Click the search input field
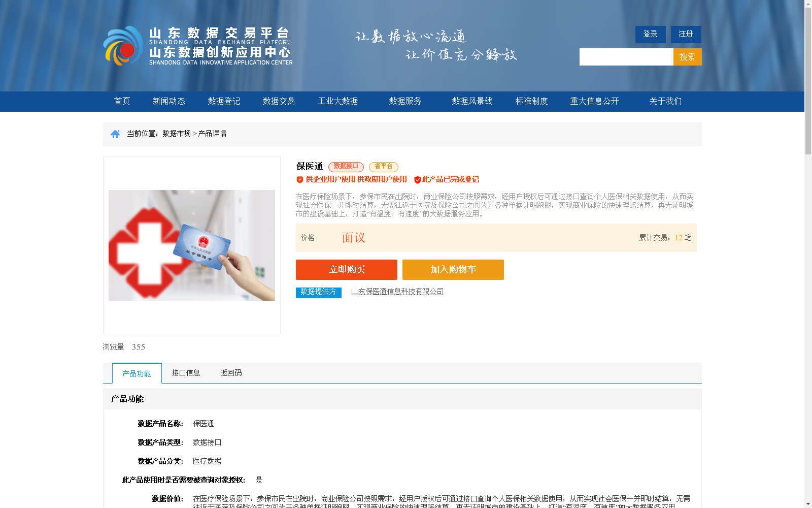812x508 pixels. (x=626, y=57)
